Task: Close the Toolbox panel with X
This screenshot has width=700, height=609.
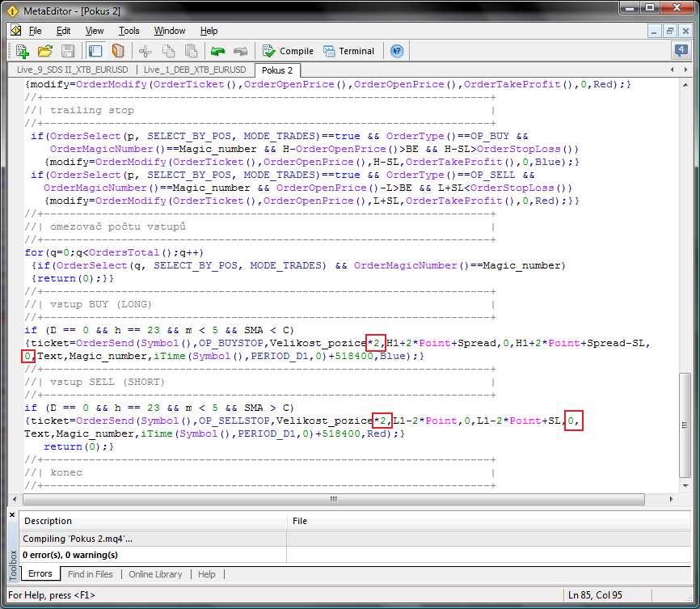Action: tap(12, 514)
